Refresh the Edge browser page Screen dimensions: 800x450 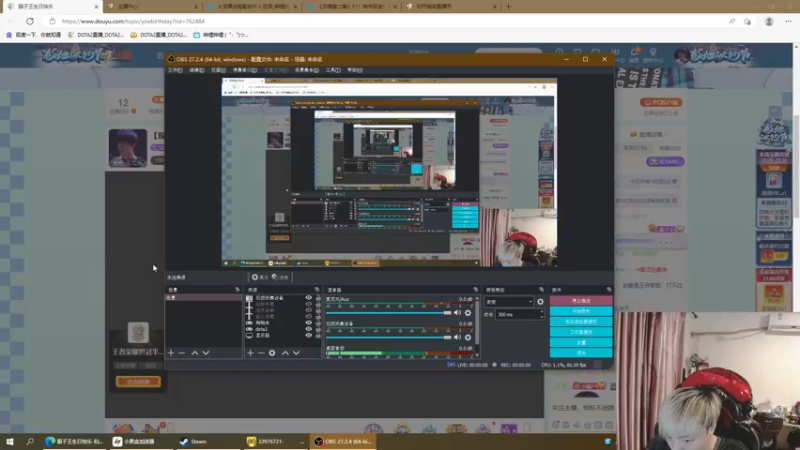click(30, 21)
